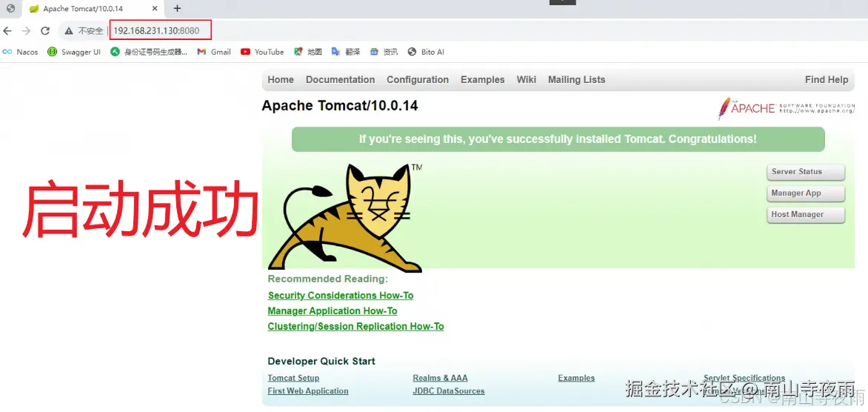Open Documentation in Tomcat navigation
This screenshot has height=412, width=868.
point(341,80)
